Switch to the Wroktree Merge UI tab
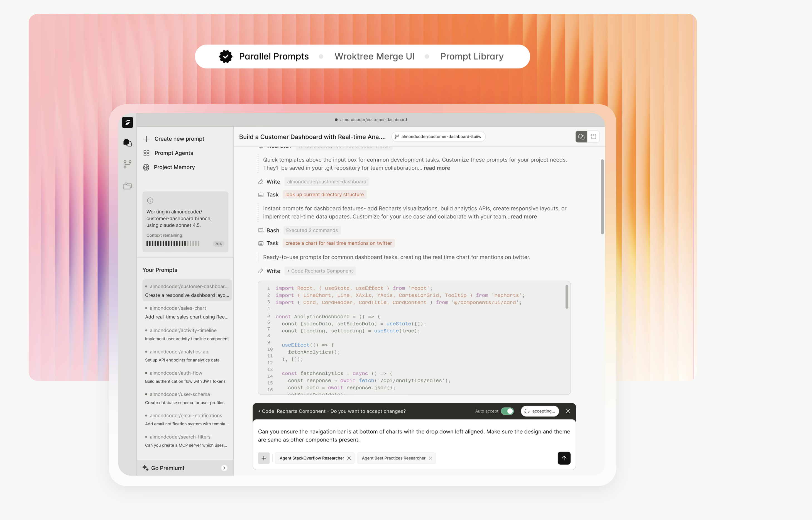Screen dimensions: 812x520 pos(374,57)
